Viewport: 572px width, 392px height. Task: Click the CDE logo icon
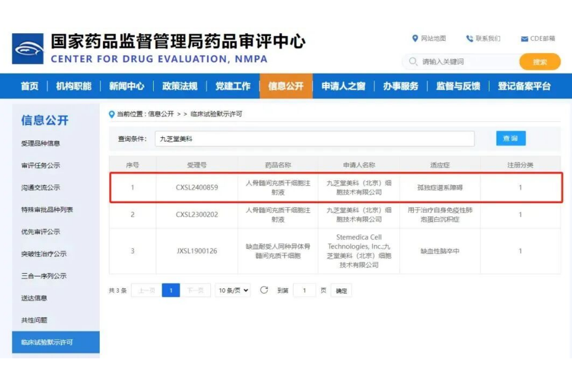pyautogui.click(x=28, y=49)
